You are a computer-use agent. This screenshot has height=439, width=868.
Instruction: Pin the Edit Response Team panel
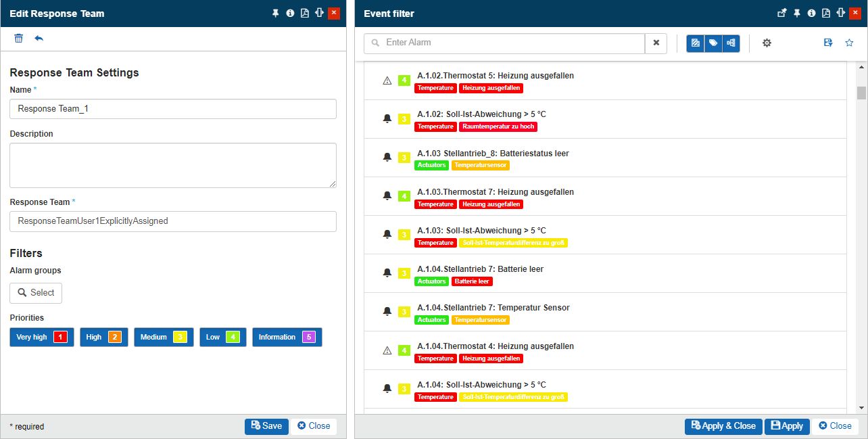(x=275, y=14)
